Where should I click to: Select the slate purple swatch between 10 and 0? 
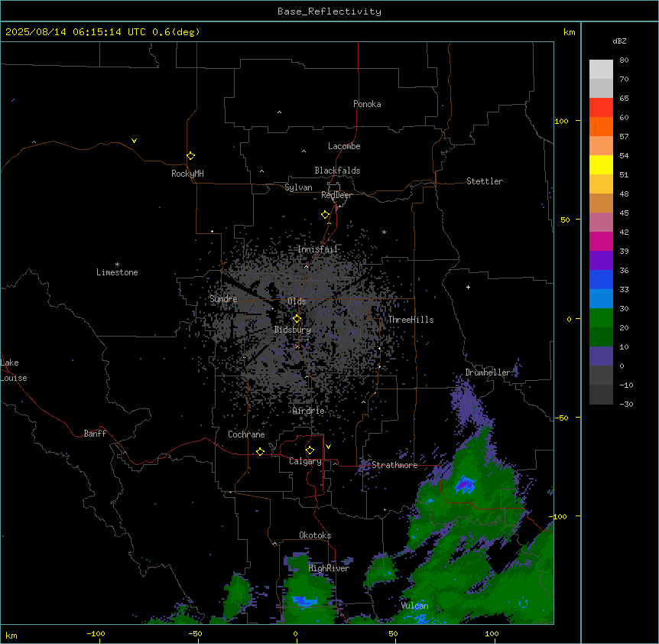[601, 356]
